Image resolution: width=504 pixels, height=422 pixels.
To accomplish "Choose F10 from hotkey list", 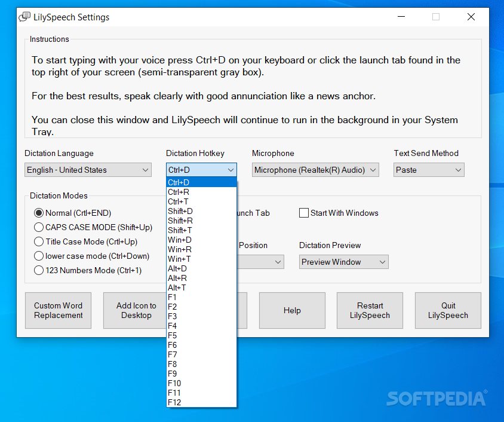I will tap(201, 383).
